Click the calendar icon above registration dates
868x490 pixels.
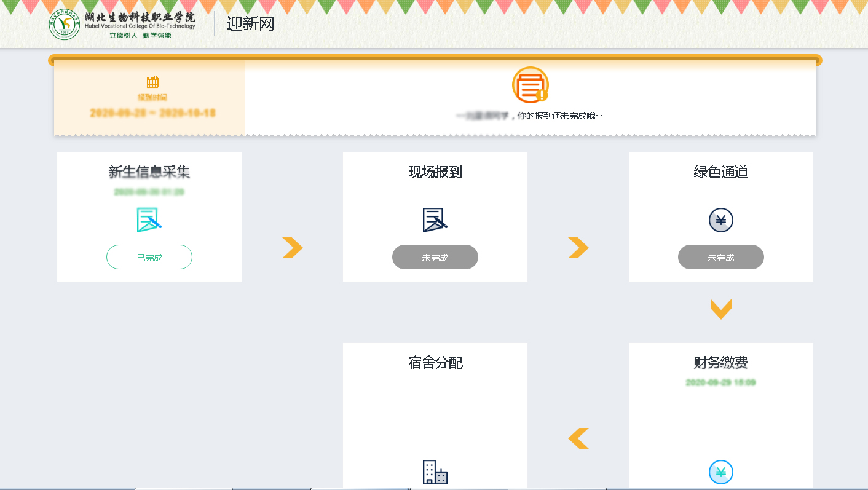pos(152,82)
